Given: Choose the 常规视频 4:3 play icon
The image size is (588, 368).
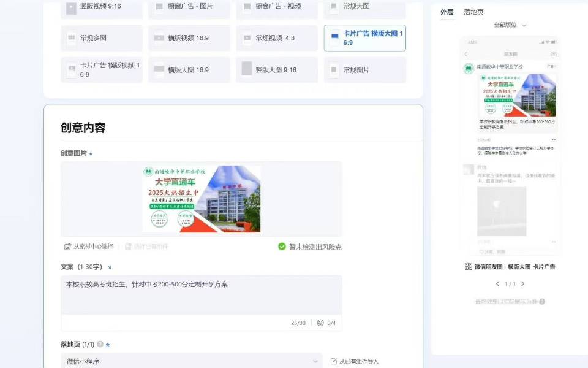Looking at the screenshot, I should coord(247,38).
